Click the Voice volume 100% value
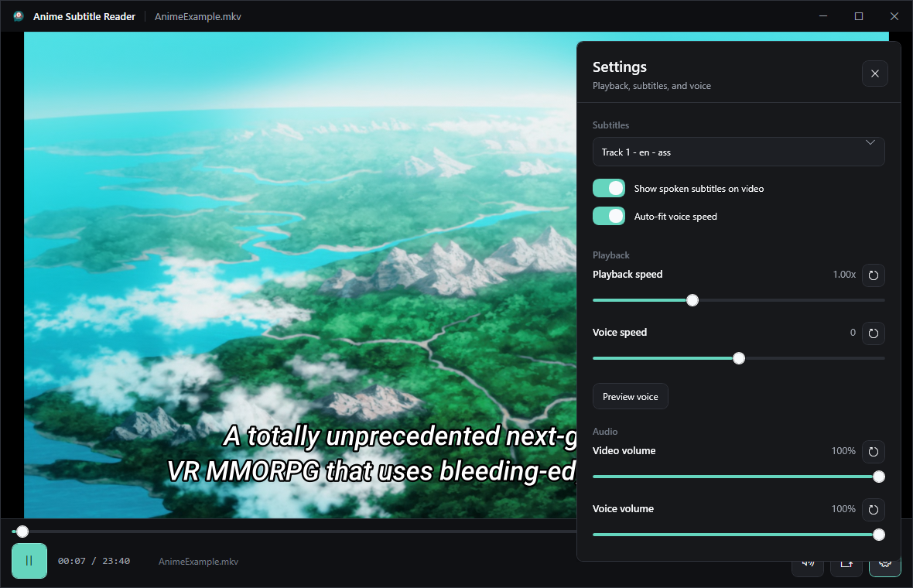This screenshot has height=588, width=913. point(843,509)
